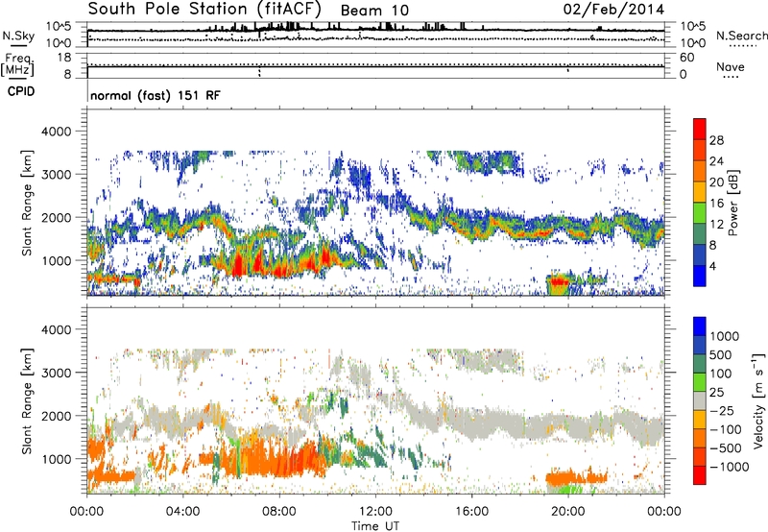Click '4000' tick on power panel axis
Viewport: 768px width, 532px height.
(57, 132)
